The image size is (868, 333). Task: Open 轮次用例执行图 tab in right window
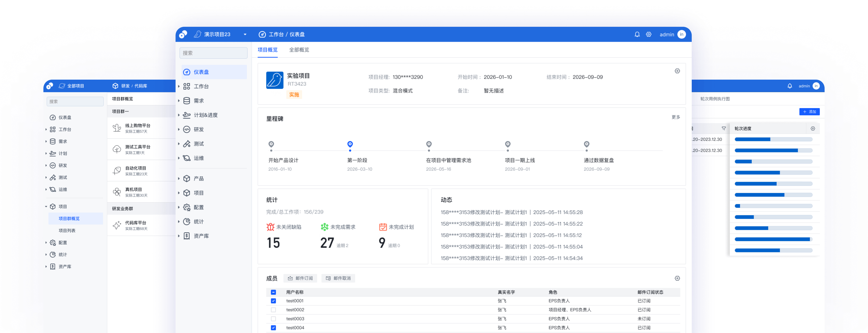point(715,99)
